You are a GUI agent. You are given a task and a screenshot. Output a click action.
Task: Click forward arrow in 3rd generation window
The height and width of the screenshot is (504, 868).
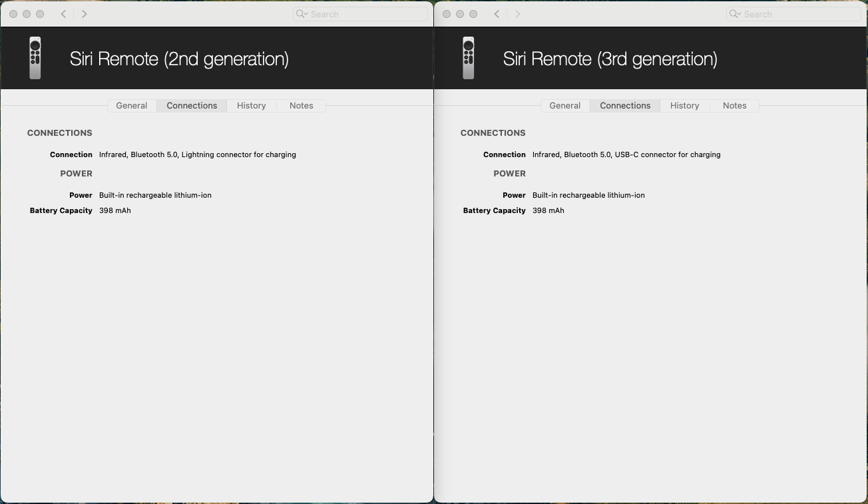pyautogui.click(x=517, y=14)
